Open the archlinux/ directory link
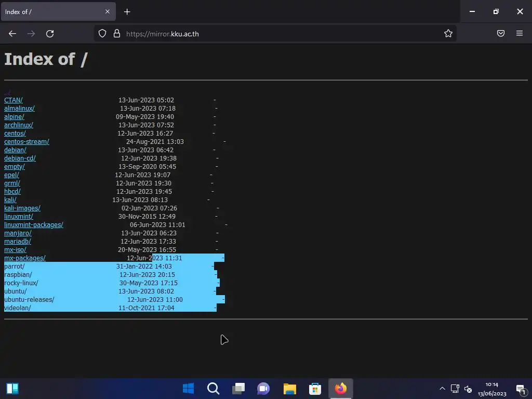 click(19, 125)
